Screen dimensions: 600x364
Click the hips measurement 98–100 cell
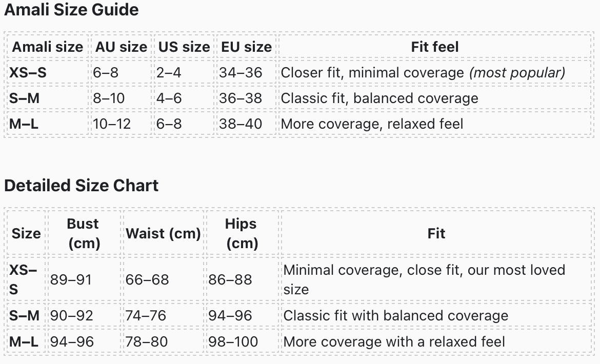233,341
